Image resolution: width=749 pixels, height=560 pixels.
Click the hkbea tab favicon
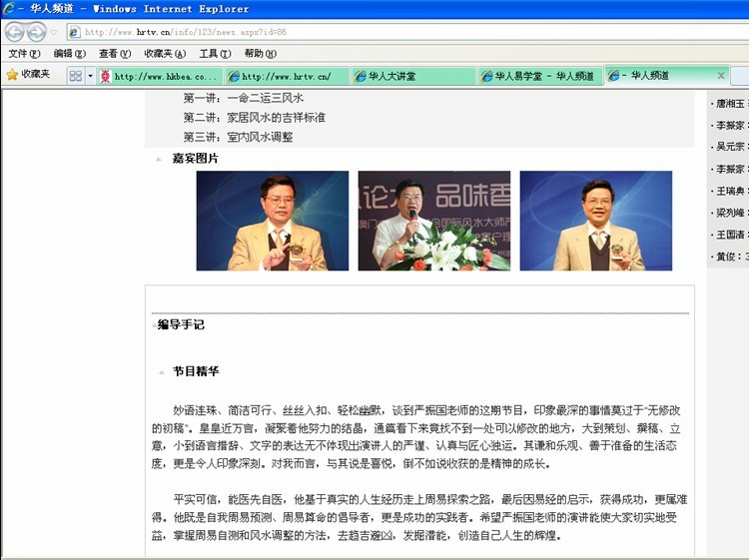click(x=106, y=76)
